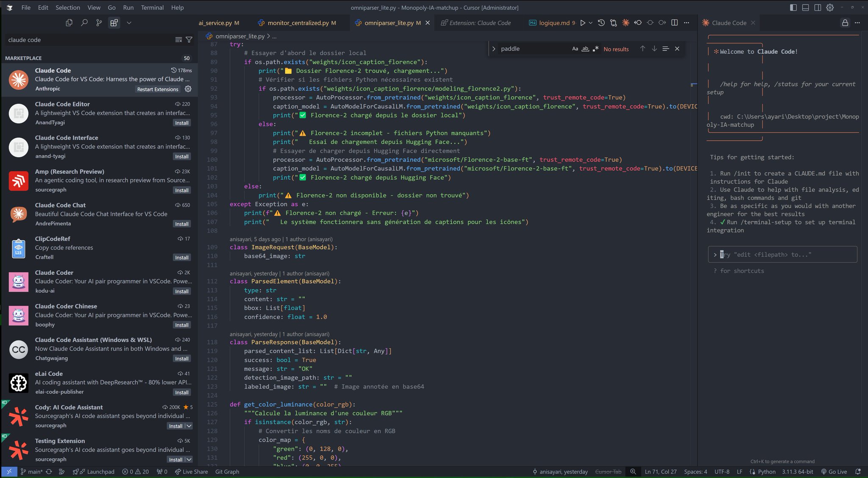Open zoom magnifier in status bar

(633, 472)
